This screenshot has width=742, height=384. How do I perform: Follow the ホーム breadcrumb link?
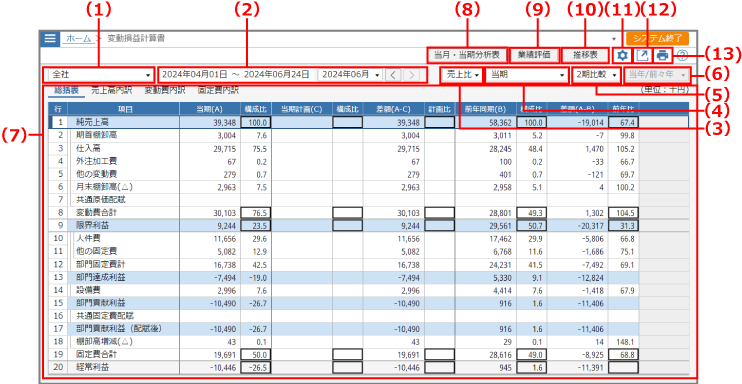click(79, 38)
